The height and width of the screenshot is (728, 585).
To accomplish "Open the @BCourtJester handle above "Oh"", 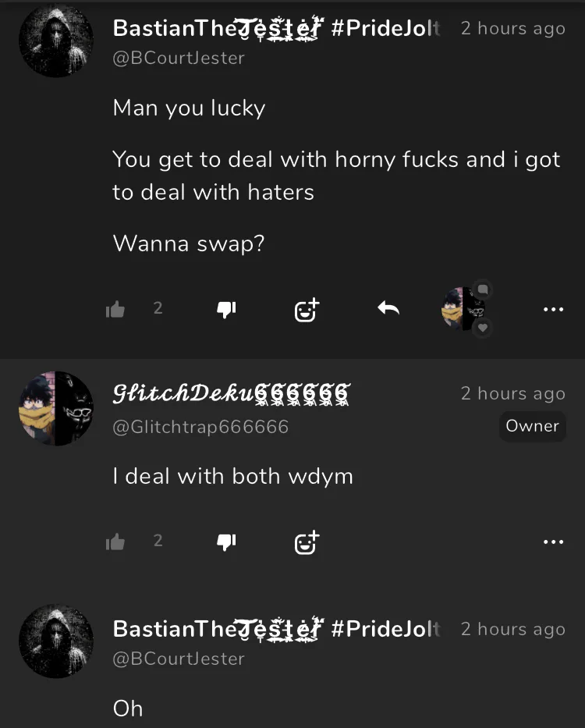I will point(179,659).
